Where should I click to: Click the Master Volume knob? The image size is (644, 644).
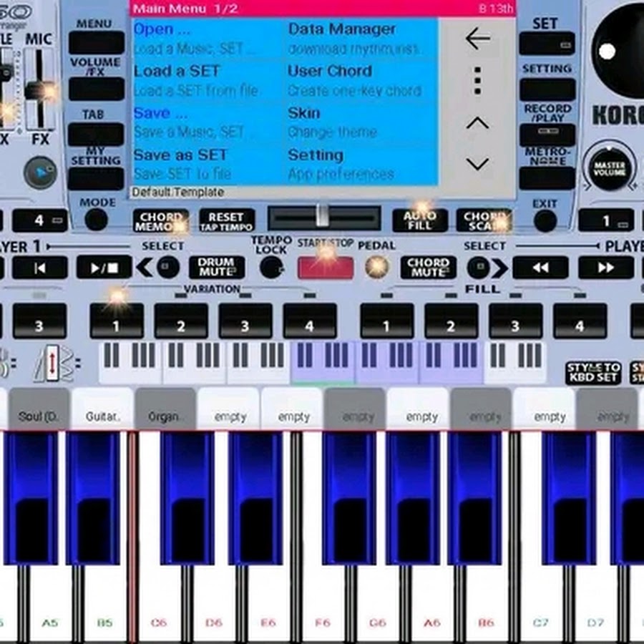(610, 169)
